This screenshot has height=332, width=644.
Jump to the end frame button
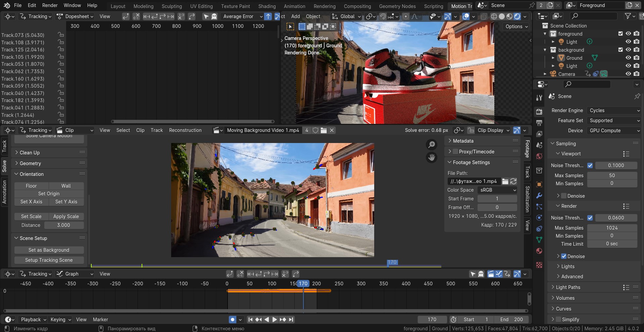(x=291, y=320)
